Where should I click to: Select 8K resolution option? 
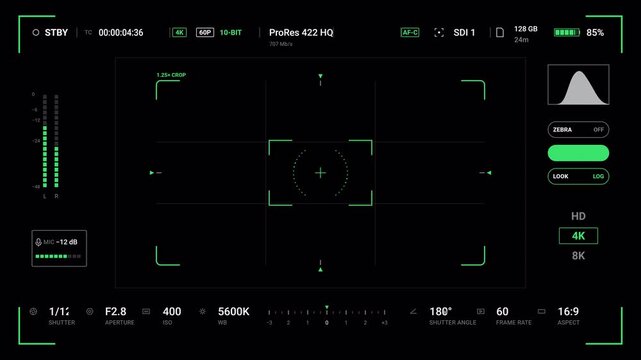[x=578, y=256]
